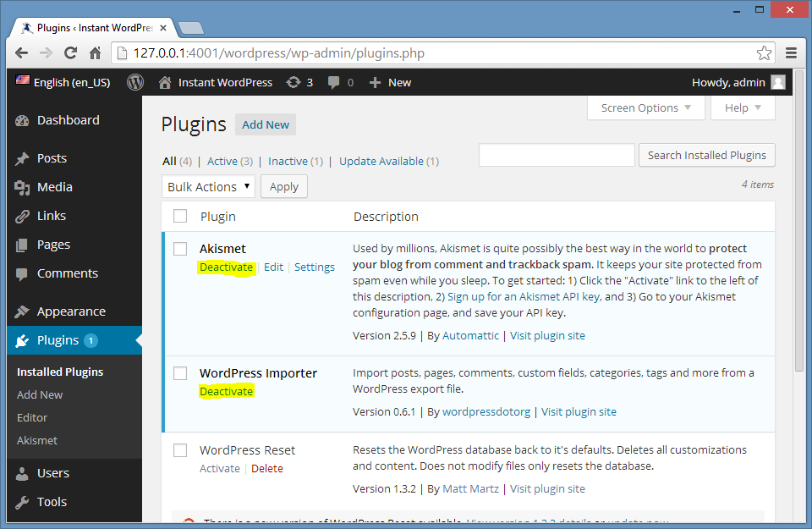Select the WordPress Reset plugin checkbox
This screenshot has height=529, width=812.
(x=180, y=450)
